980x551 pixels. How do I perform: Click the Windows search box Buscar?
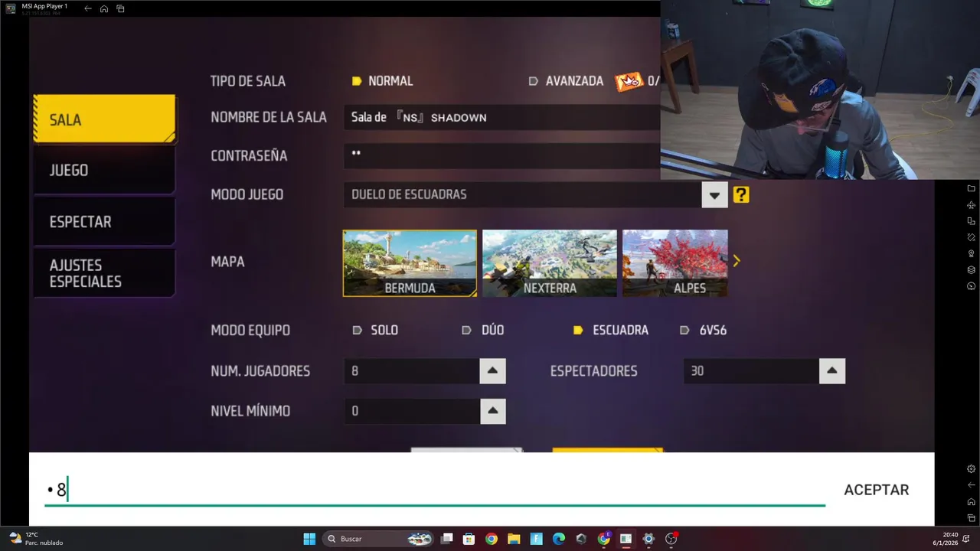coord(379,539)
